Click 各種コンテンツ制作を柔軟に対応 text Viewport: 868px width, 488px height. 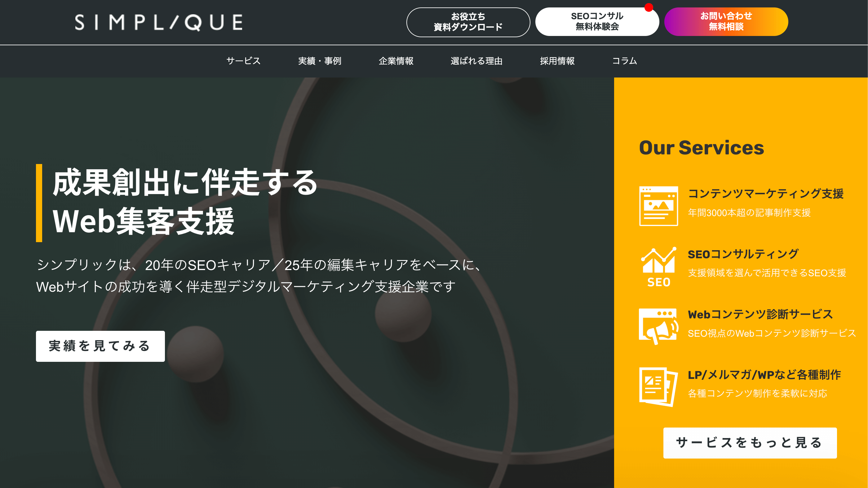click(x=757, y=393)
